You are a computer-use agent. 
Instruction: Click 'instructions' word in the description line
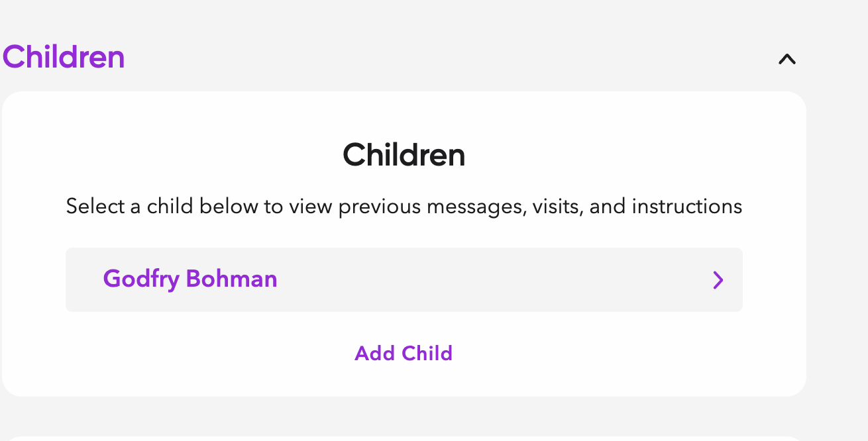click(x=686, y=207)
